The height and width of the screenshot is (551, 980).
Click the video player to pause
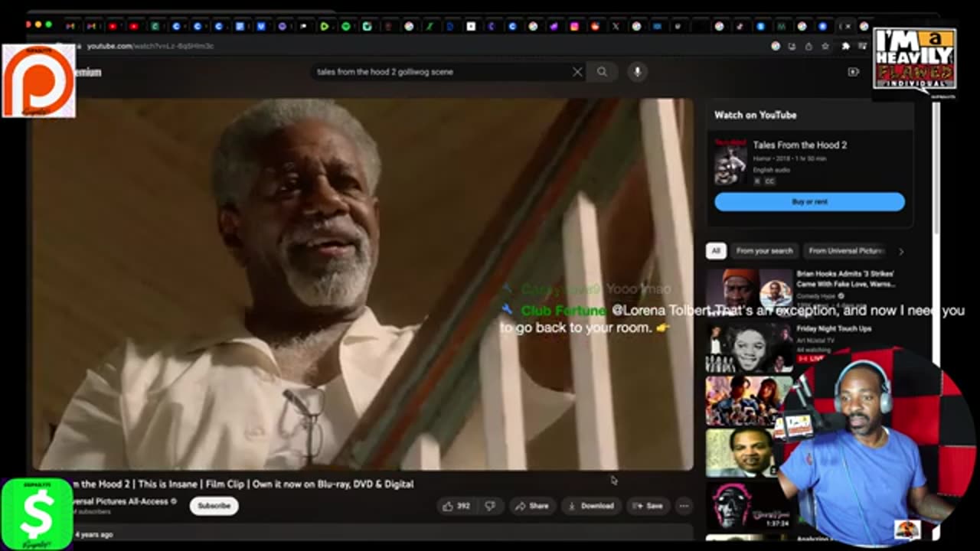pos(362,283)
